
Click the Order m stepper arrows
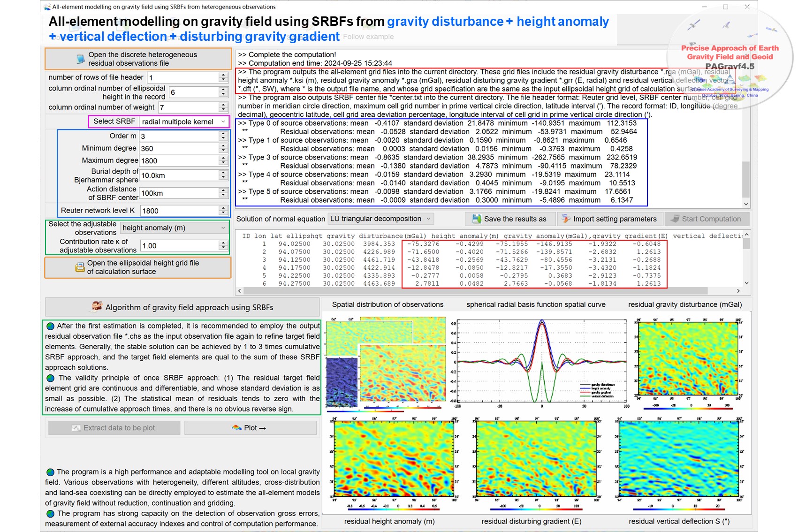[x=223, y=136]
